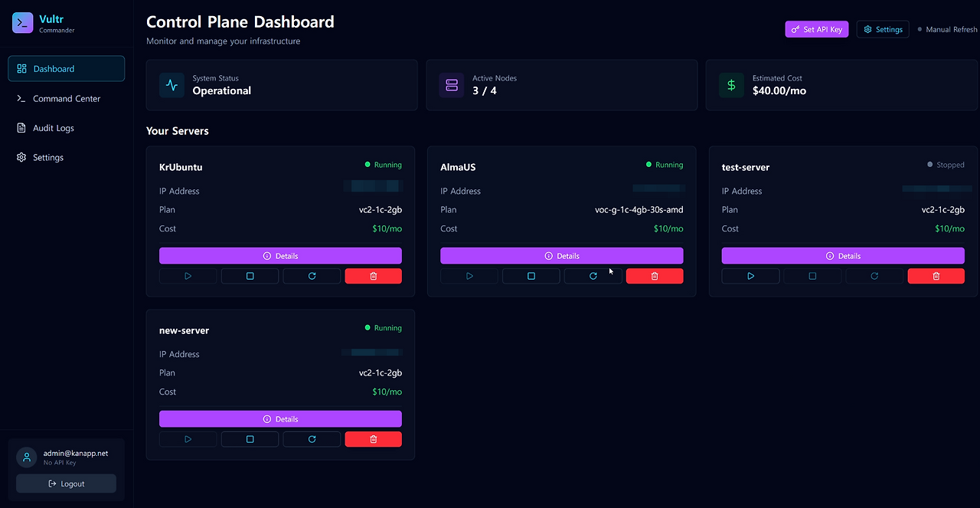980x508 pixels.
Task: Click the Set API Key button
Action: tap(817, 29)
